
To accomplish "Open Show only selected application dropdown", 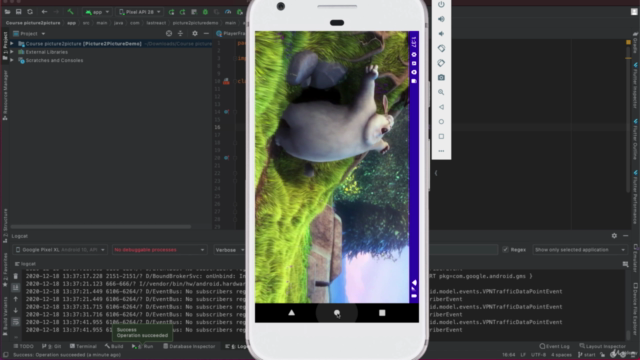I will [580, 250].
